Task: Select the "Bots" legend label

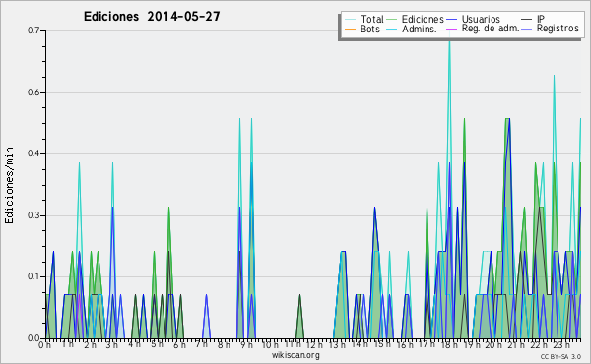Action: (370, 29)
